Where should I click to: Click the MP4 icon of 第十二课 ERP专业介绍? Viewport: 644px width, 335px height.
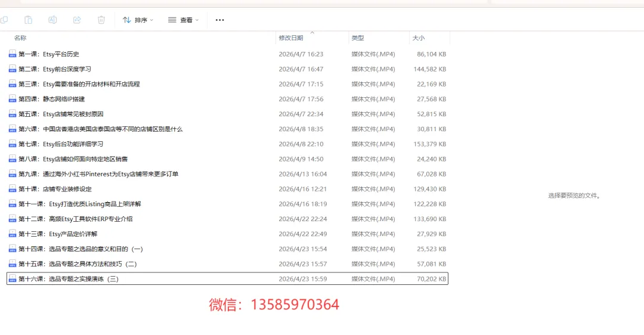[x=13, y=219]
